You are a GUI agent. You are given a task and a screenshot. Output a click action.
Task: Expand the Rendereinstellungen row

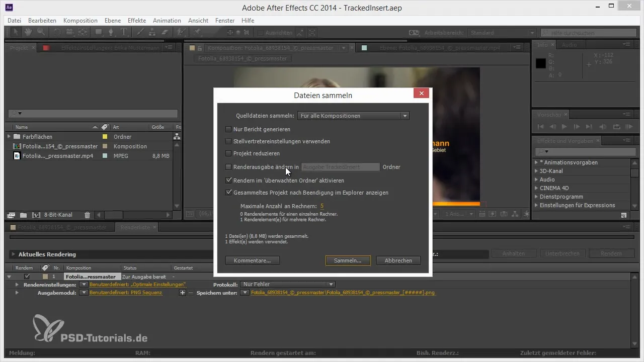(17, 285)
